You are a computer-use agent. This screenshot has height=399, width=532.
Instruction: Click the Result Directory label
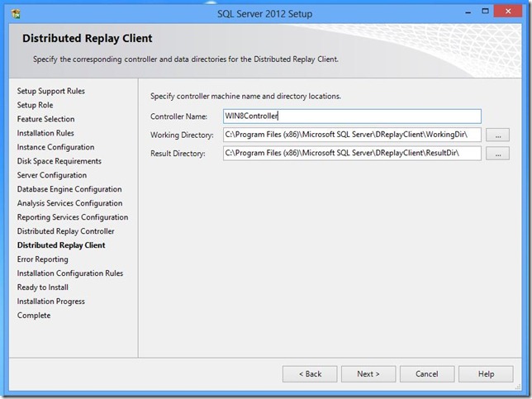[178, 154]
